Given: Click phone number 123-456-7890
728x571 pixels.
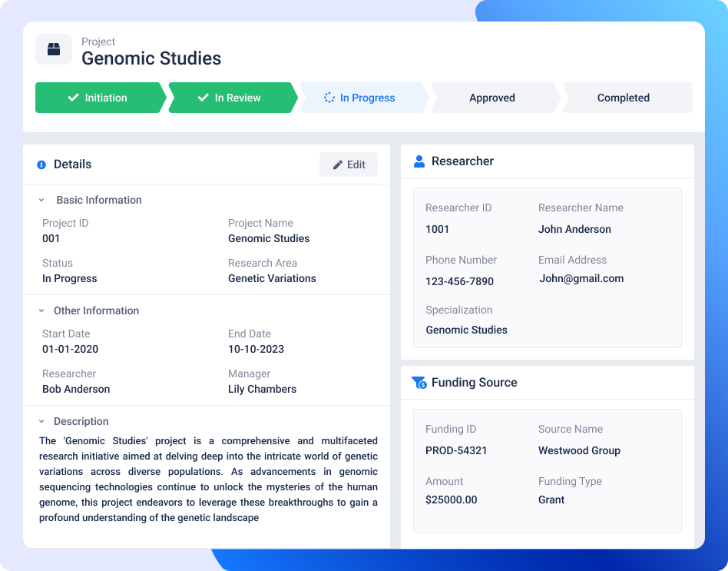Looking at the screenshot, I should point(460,281).
